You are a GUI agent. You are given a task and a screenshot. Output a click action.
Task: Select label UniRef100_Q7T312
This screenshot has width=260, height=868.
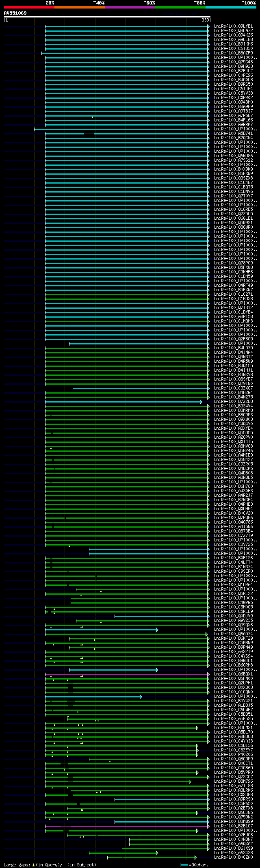pos(233,308)
